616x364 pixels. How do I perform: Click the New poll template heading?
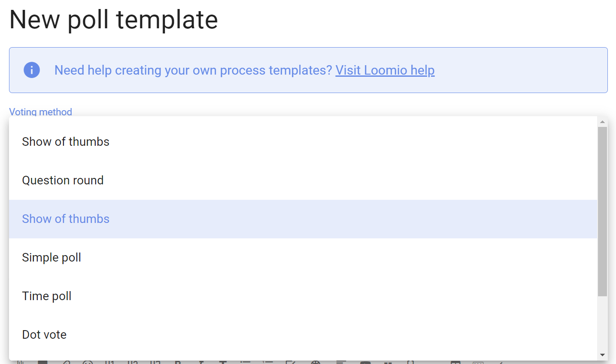point(114,20)
